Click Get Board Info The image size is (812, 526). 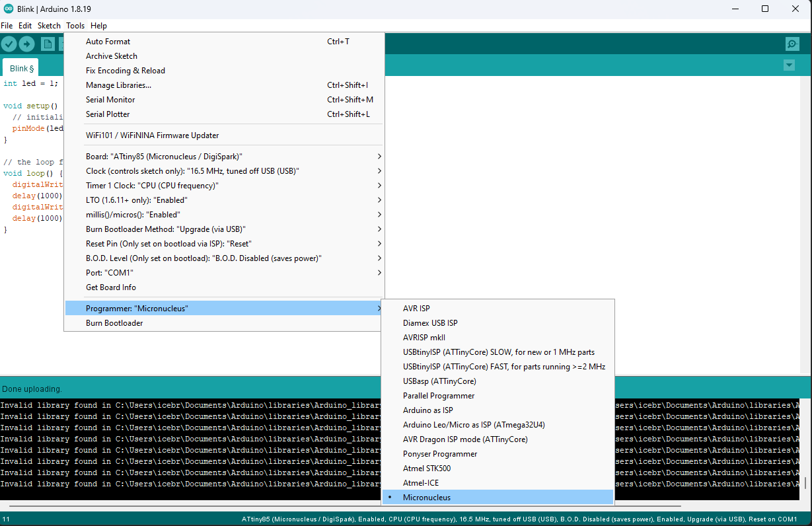(111, 287)
